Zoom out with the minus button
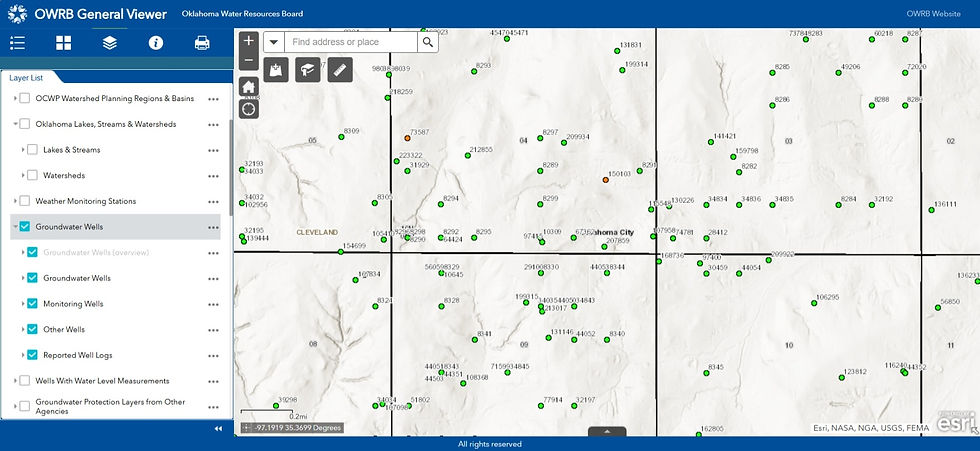This screenshot has width=980, height=451. point(249,61)
